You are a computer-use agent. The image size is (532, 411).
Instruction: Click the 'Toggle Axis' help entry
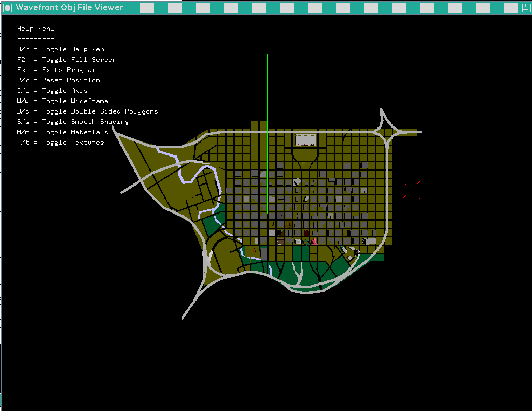tap(52, 91)
